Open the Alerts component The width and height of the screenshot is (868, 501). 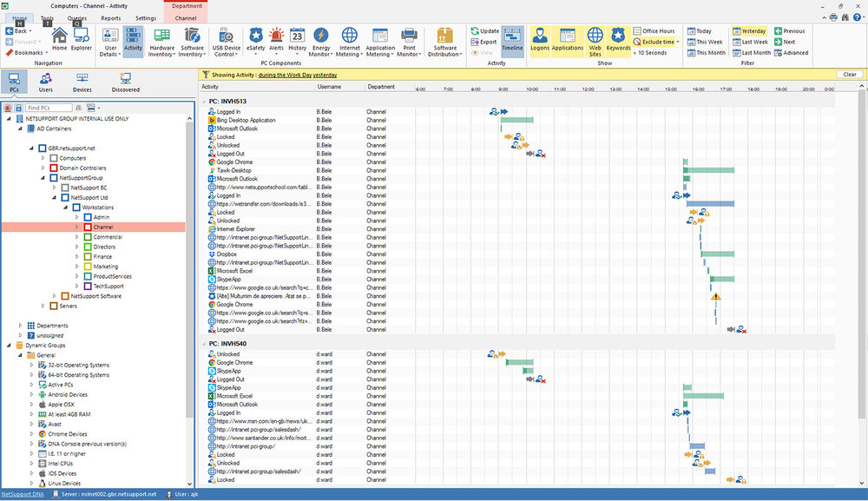[x=276, y=40]
